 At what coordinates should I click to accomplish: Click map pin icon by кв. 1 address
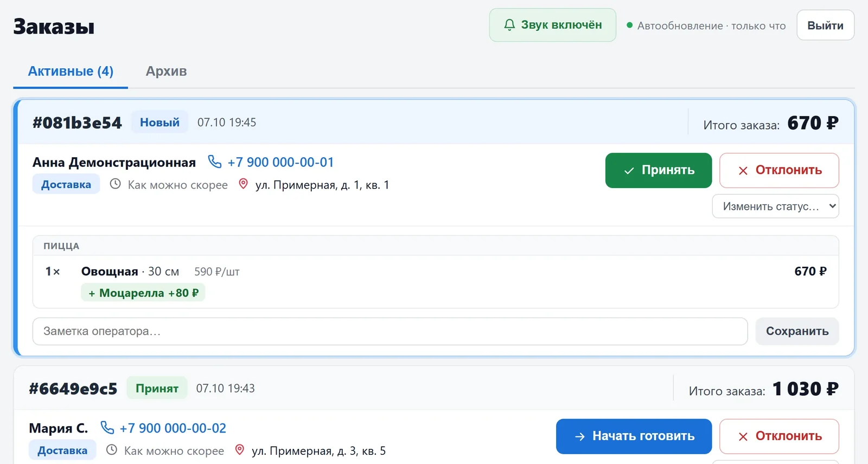pos(244,184)
